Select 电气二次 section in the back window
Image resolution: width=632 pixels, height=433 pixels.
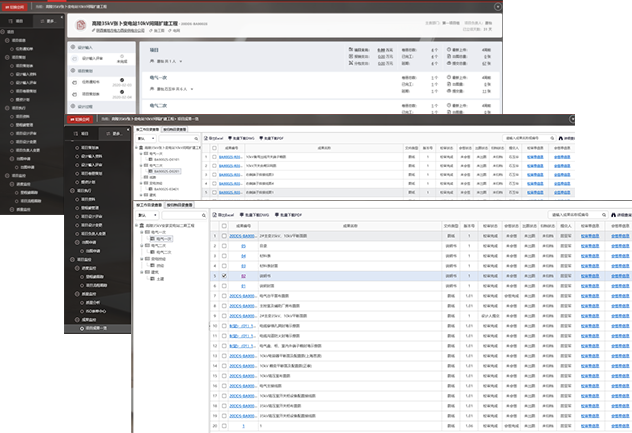point(158,104)
